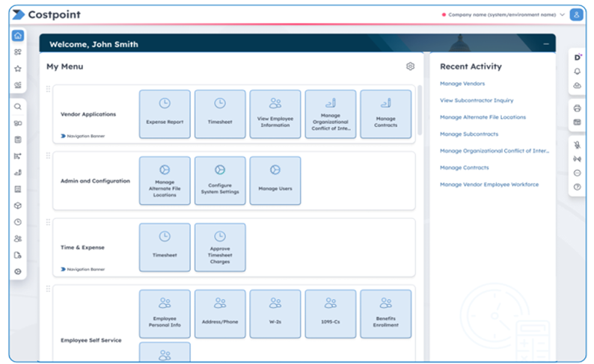Open the Expense Report tile
Viewport: 594px width, 364px height.
165,114
